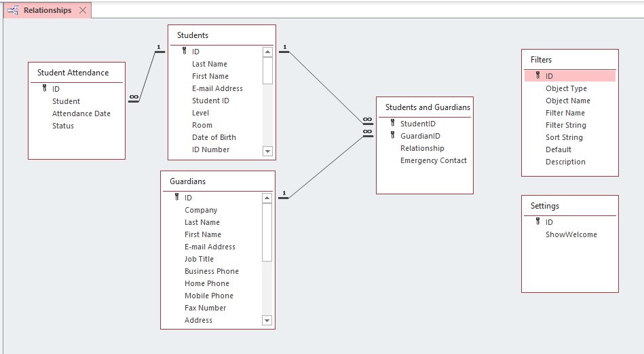Click Students and Guardians table title

point(428,107)
